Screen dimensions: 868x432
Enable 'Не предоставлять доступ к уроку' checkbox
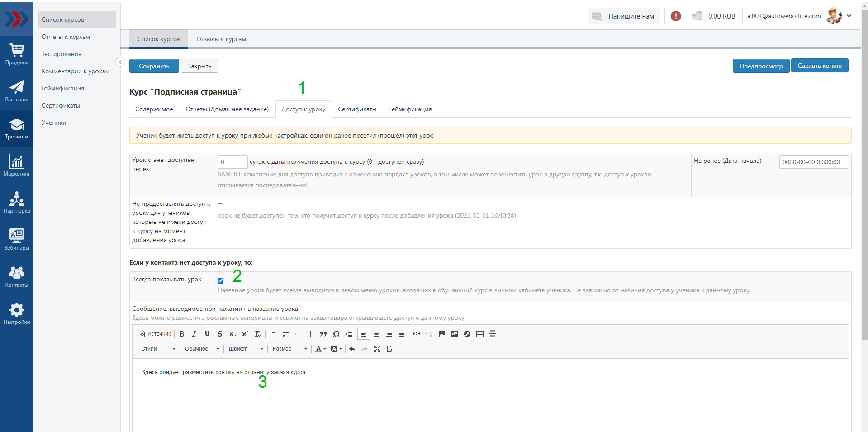(221, 206)
